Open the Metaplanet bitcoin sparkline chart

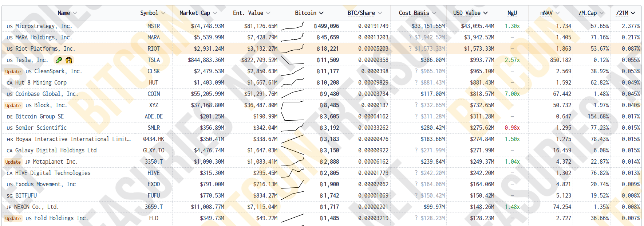click(292, 161)
